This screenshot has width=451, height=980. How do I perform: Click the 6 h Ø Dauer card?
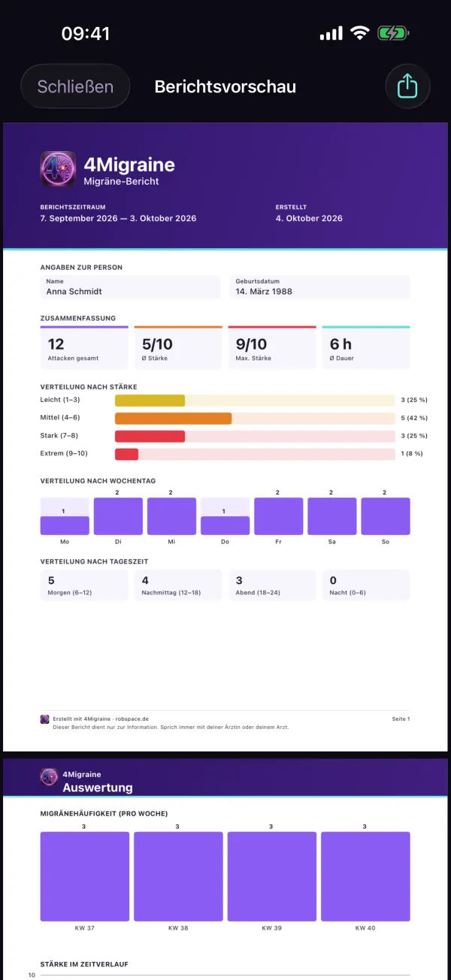pyautogui.click(x=366, y=348)
